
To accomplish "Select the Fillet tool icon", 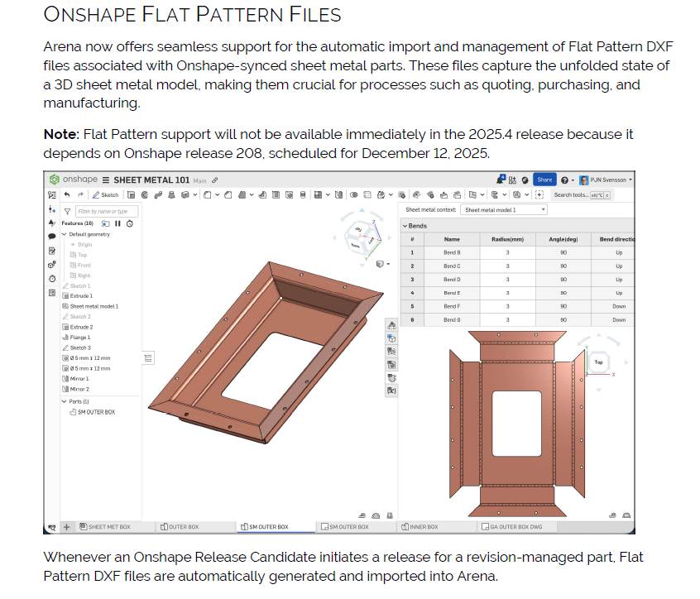I will point(207,194).
